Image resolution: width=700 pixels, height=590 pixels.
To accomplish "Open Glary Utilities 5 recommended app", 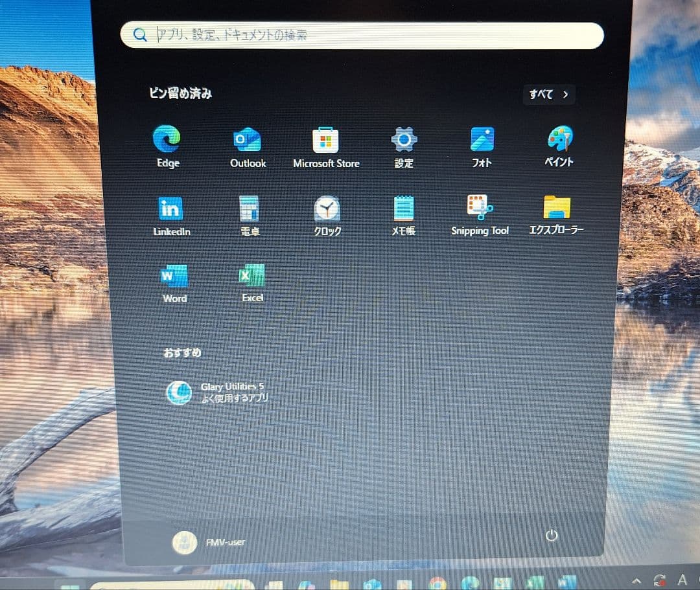I will tap(217, 392).
